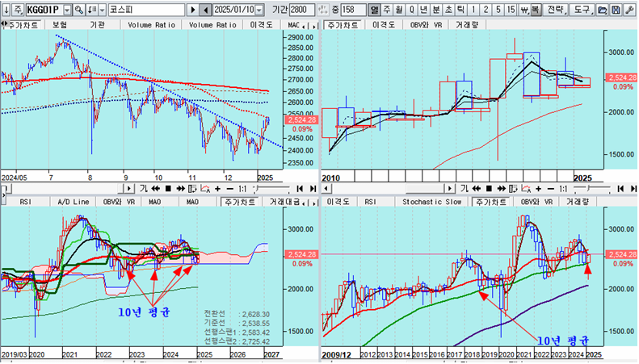
Task: Click the 1:1 reset scale in left controls
Action: (x=242, y=189)
